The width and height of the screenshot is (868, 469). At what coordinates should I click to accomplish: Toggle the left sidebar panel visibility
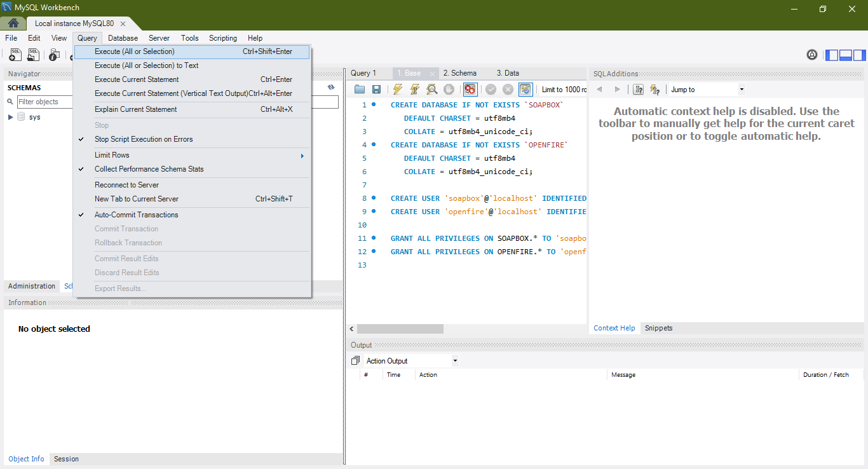coord(832,55)
